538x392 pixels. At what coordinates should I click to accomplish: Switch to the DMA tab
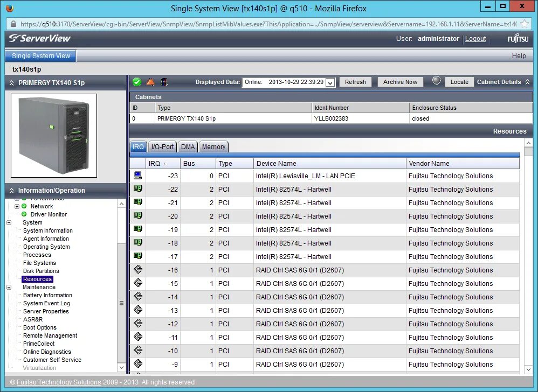coord(188,146)
